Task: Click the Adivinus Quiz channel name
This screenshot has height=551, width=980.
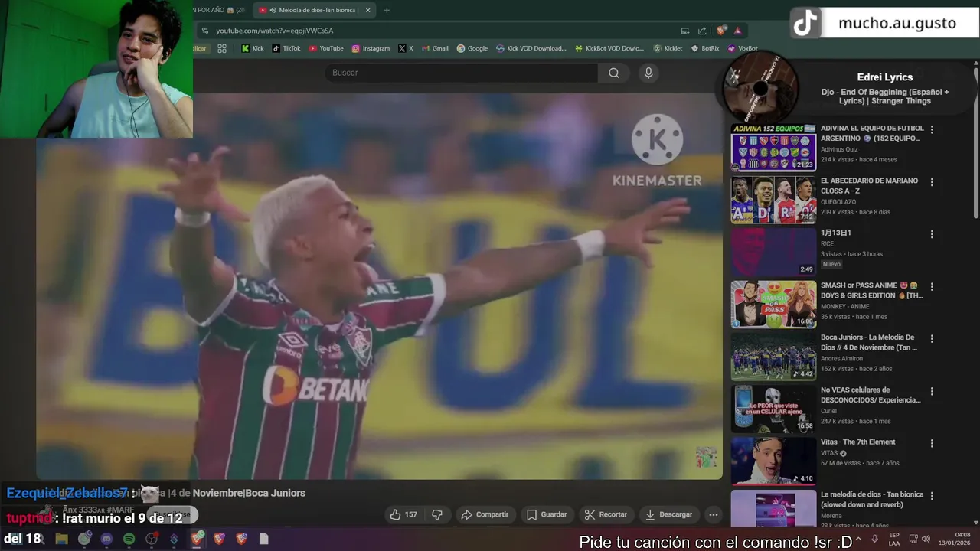Action: (x=840, y=149)
